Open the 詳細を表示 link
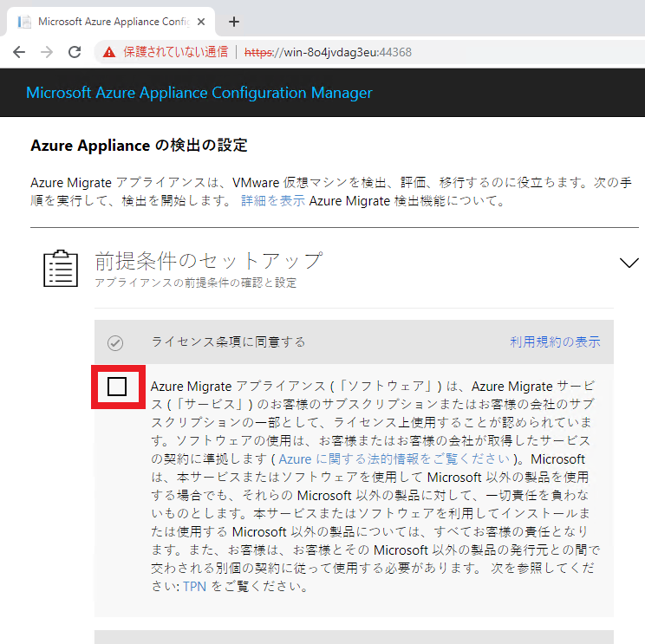This screenshot has width=645, height=644. (x=273, y=201)
